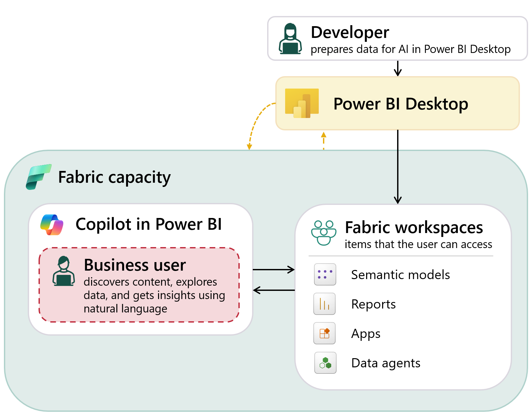Click the Power BI Desktop logo icon
Image resolution: width=532 pixels, height=418 pixels.
[302, 103]
